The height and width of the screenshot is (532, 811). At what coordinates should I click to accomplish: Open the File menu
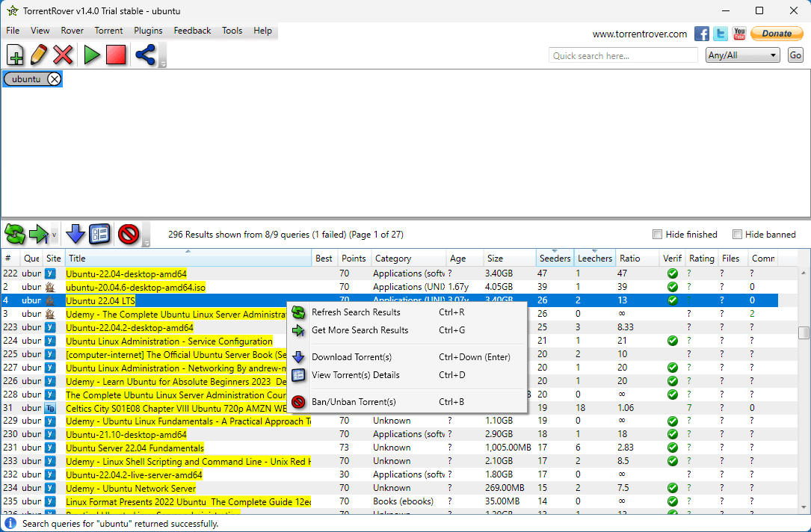13,31
